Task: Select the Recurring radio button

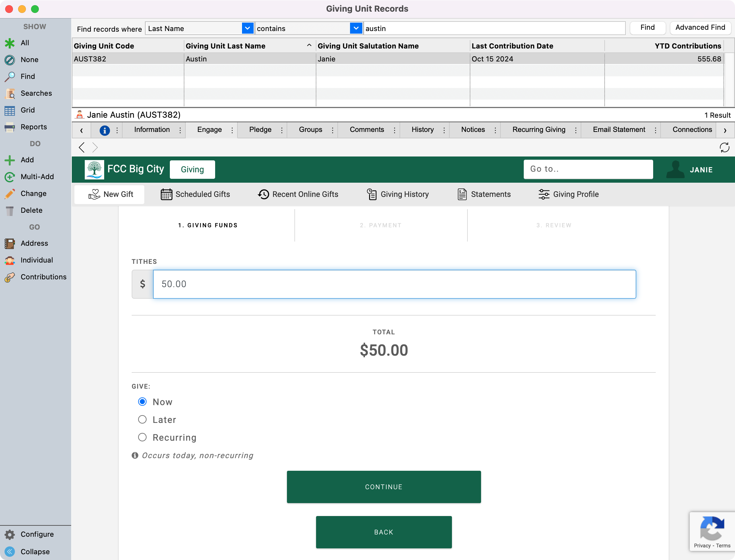Action: tap(142, 437)
